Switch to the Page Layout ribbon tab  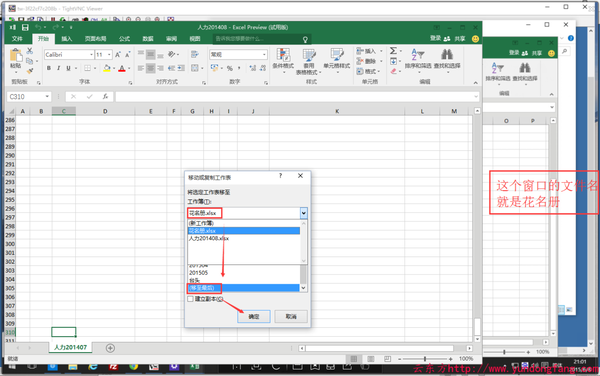[95, 39]
